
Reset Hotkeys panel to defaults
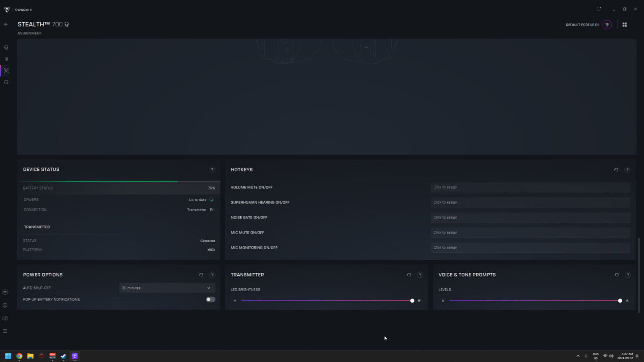[616, 170]
